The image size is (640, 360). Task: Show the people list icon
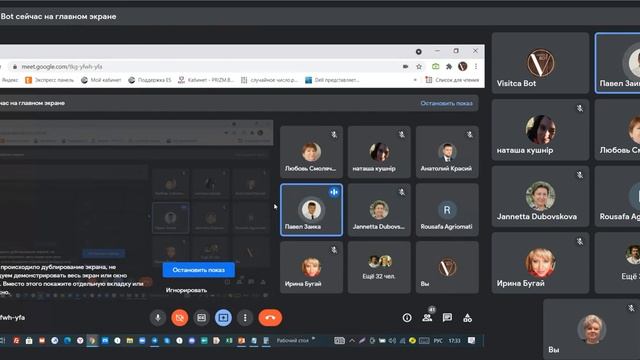click(427, 318)
